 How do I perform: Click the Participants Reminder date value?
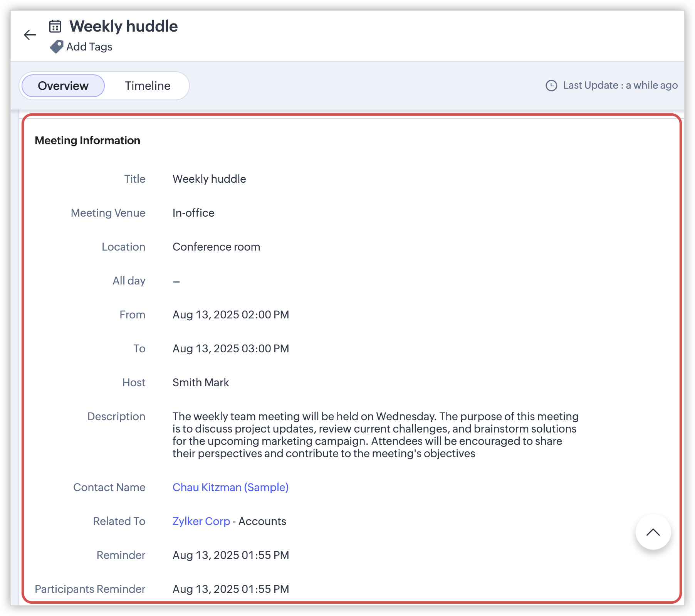coord(230,589)
